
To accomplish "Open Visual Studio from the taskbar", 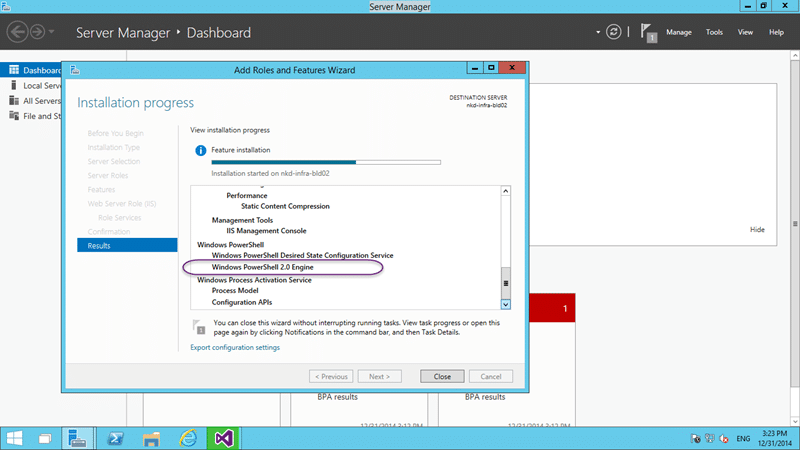I will [223, 438].
